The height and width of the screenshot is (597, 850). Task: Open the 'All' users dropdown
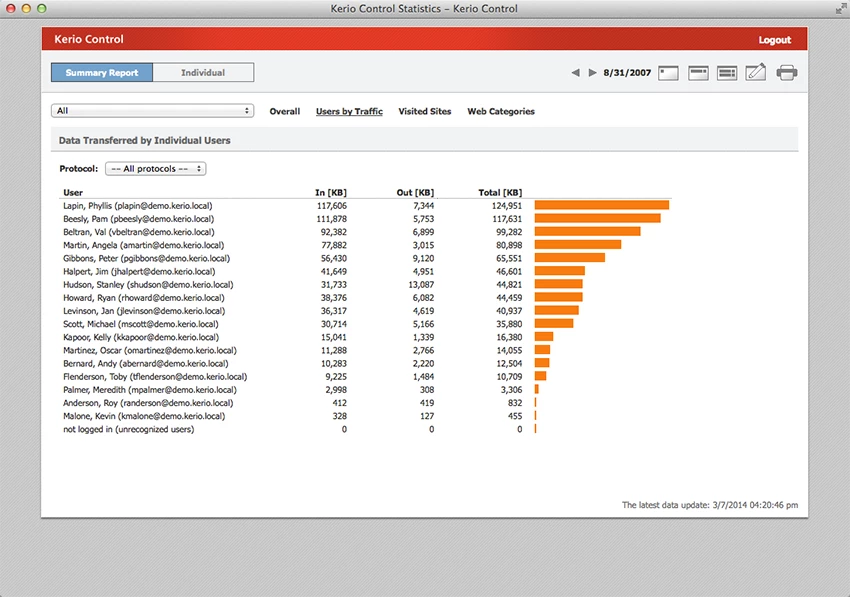152,111
